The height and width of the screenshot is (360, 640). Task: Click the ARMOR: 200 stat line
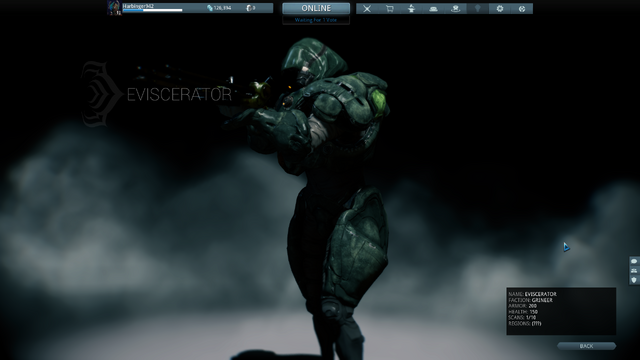point(522,306)
